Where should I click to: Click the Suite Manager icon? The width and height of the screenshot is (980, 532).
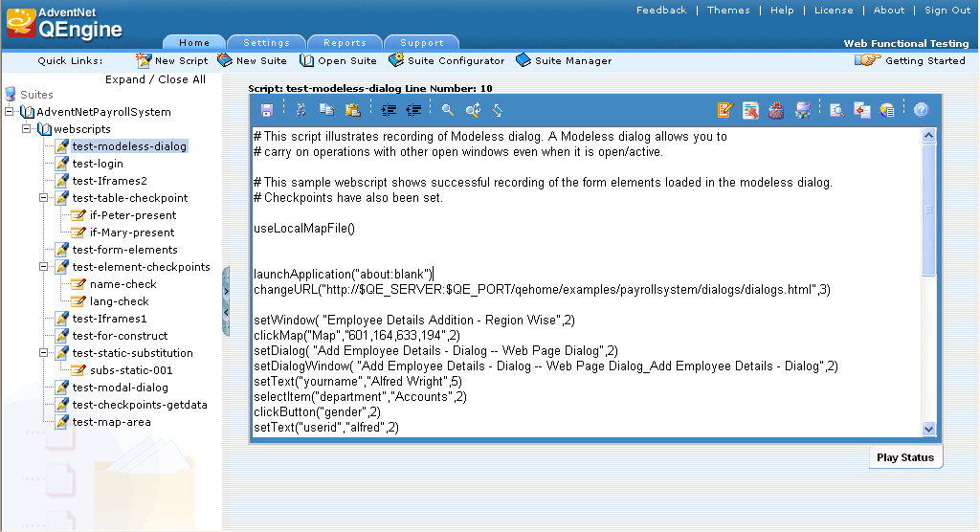(523, 60)
